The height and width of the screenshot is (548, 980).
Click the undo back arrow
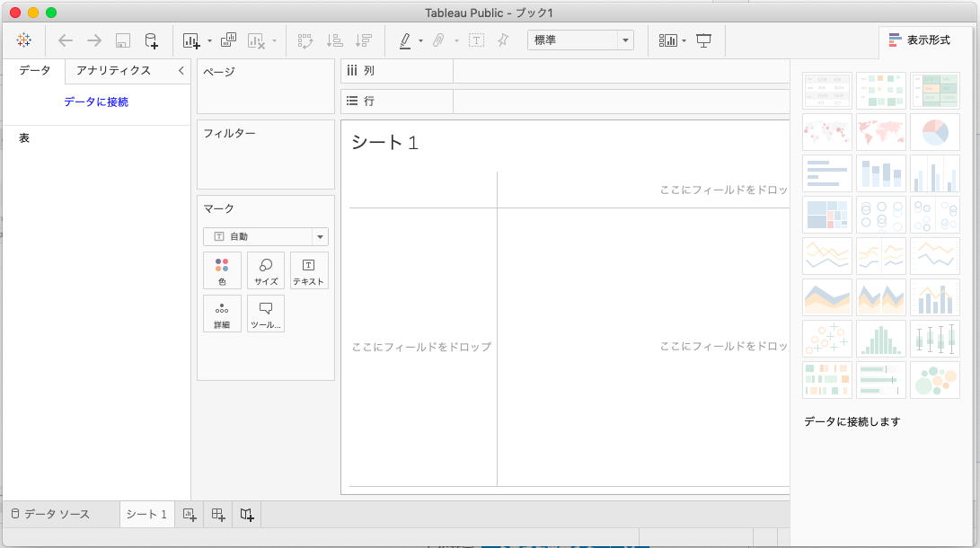pyautogui.click(x=65, y=40)
